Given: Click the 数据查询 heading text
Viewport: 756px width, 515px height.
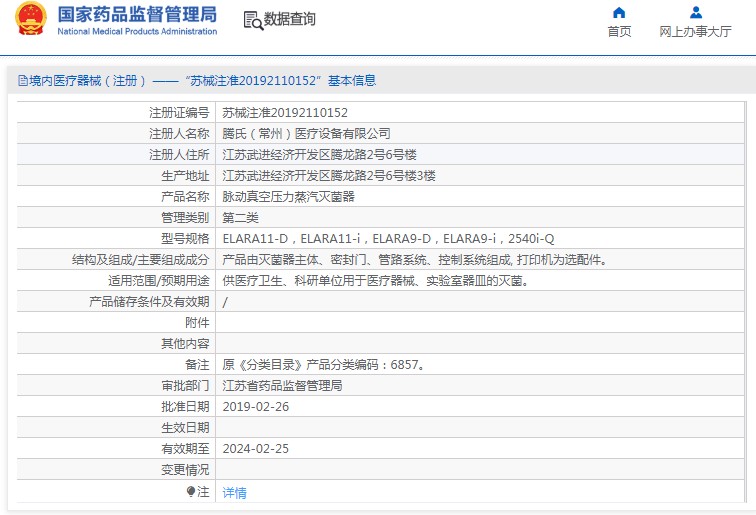Looking at the screenshot, I should (x=289, y=19).
